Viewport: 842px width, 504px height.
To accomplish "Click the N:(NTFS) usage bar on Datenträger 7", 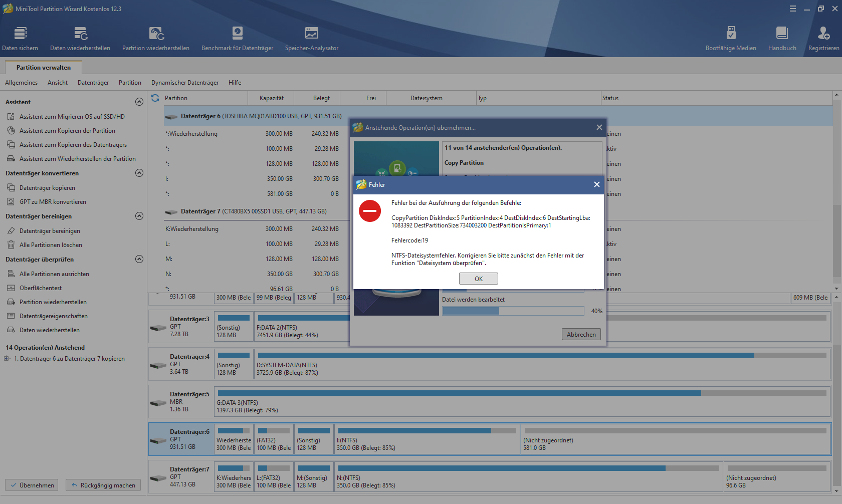I will 529,468.
